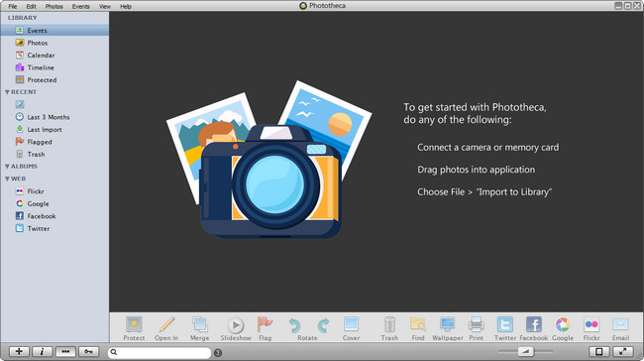Image resolution: width=644 pixels, height=361 pixels.
Task: Set as Wallpaper icon
Action: pyautogui.click(x=447, y=324)
